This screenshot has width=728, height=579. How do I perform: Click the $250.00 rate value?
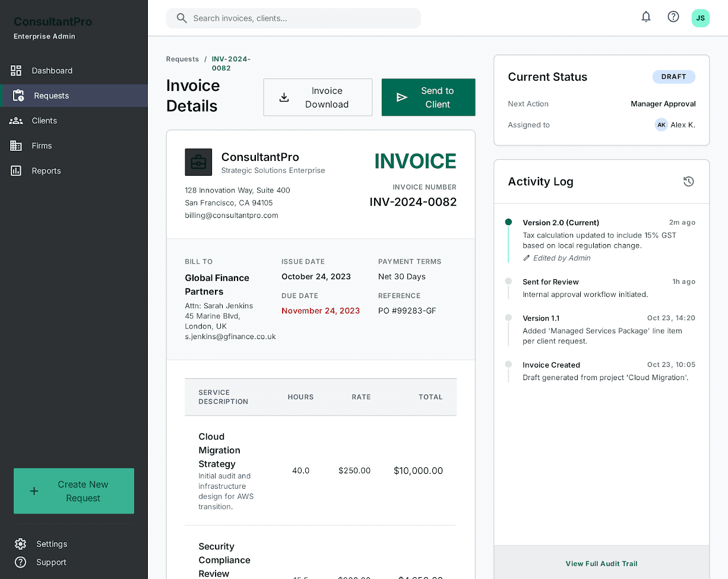(x=354, y=471)
